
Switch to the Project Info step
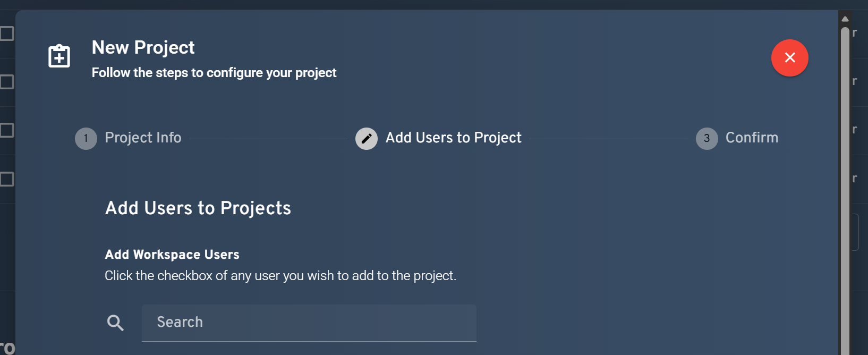pyautogui.click(x=142, y=138)
